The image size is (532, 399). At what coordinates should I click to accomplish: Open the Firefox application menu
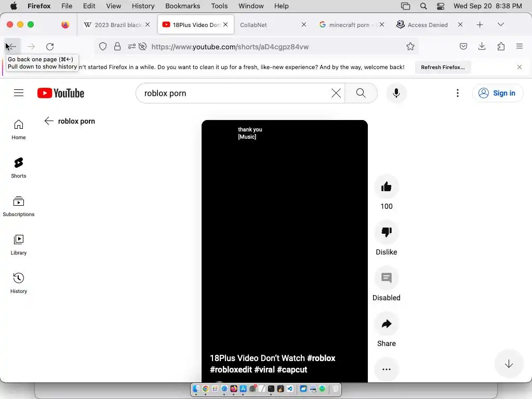(520, 46)
